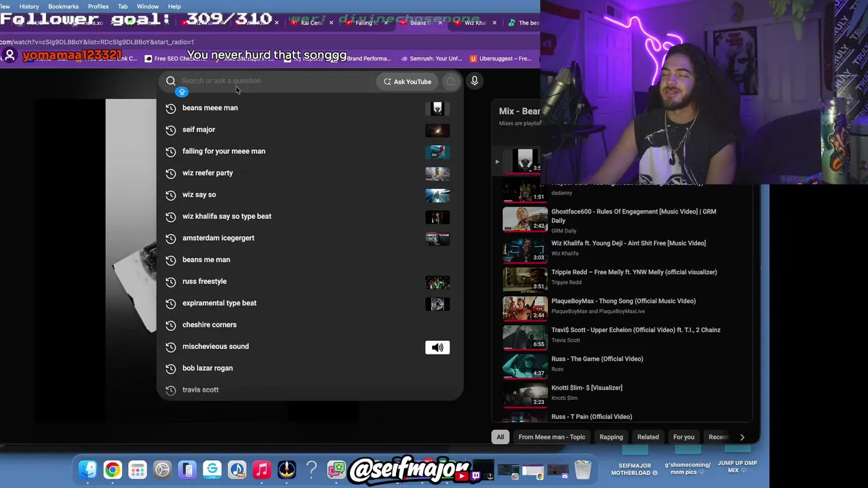Click history clock icon beside 'bob lazar rogan'
Viewport: 868px width, 488px height.
click(171, 369)
